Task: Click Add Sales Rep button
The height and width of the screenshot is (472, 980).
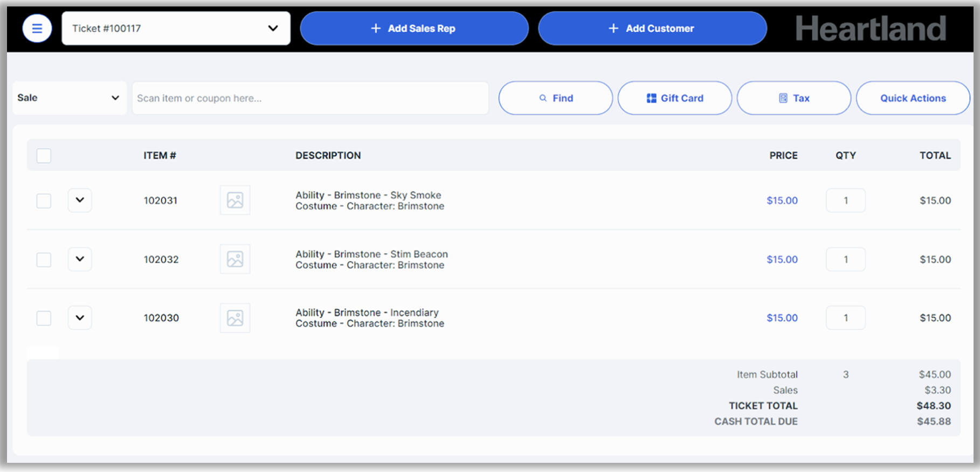Action: pyautogui.click(x=414, y=29)
